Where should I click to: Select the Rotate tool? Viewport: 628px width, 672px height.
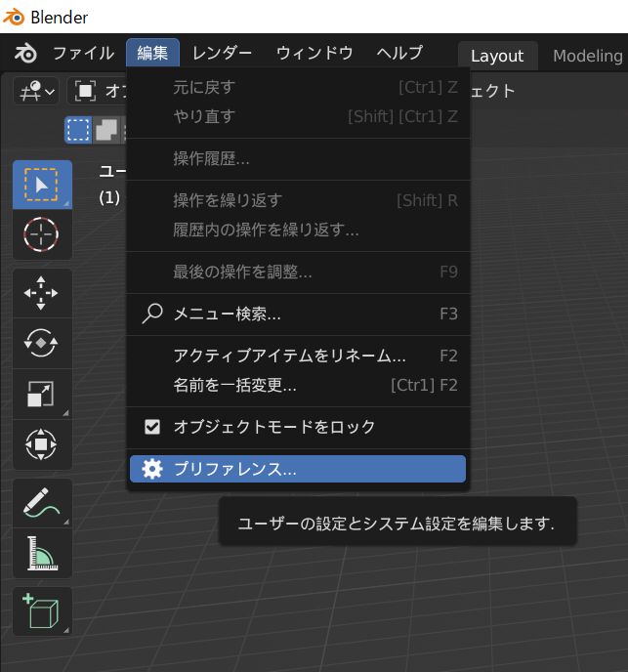click(42, 343)
